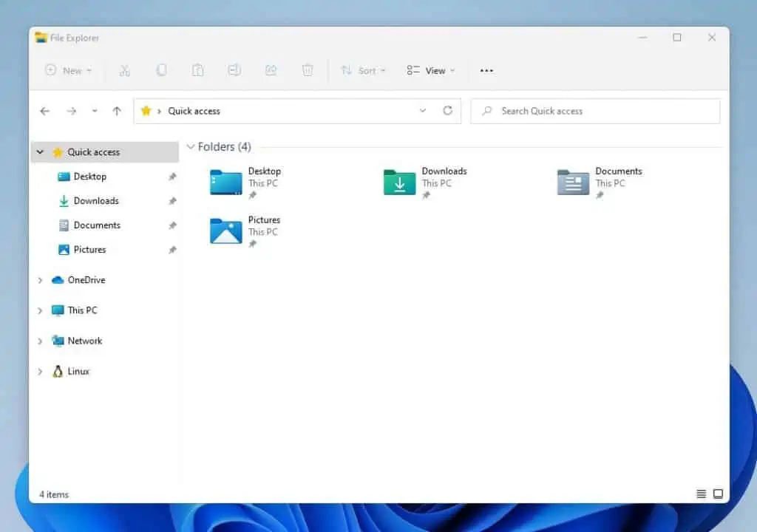Click the Delete trash icon

click(308, 70)
